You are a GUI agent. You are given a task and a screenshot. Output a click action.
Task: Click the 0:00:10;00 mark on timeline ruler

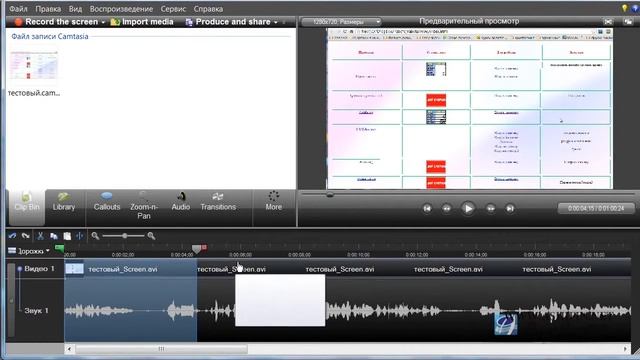click(x=358, y=254)
